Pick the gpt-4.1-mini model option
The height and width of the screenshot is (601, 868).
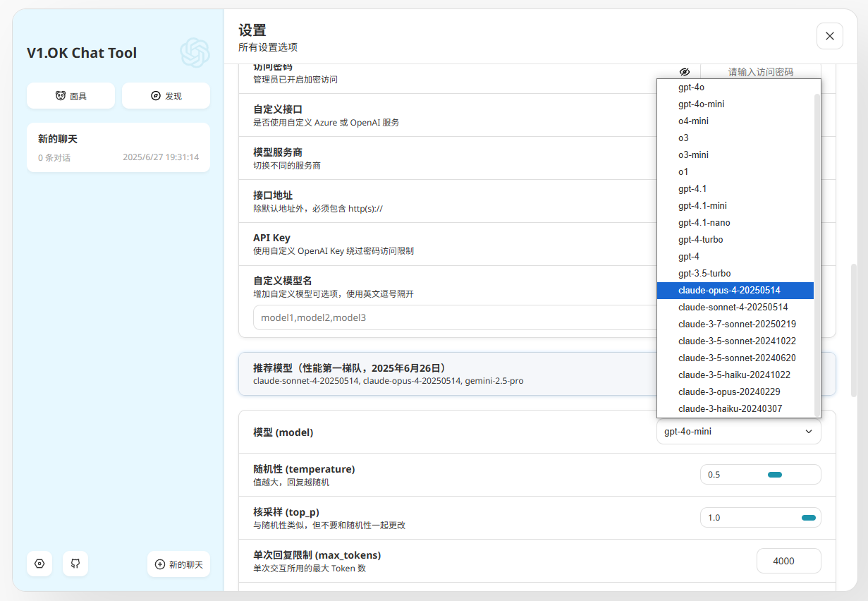pos(735,206)
